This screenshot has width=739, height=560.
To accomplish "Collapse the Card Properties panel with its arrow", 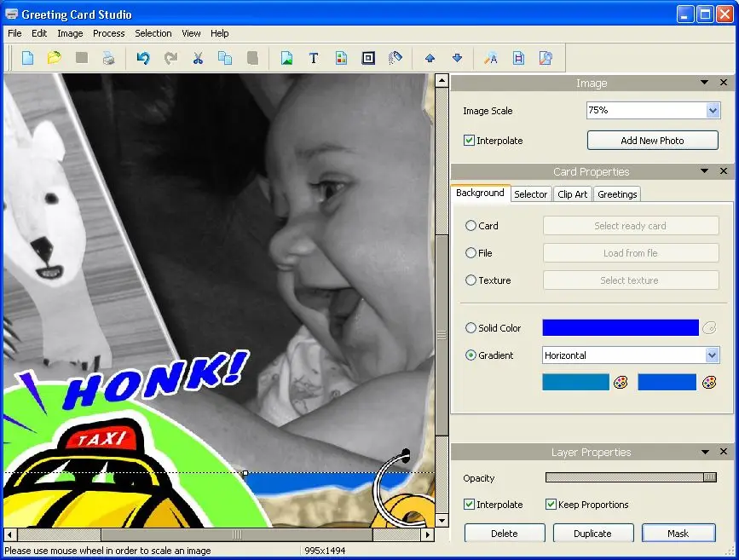I will [705, 171].
